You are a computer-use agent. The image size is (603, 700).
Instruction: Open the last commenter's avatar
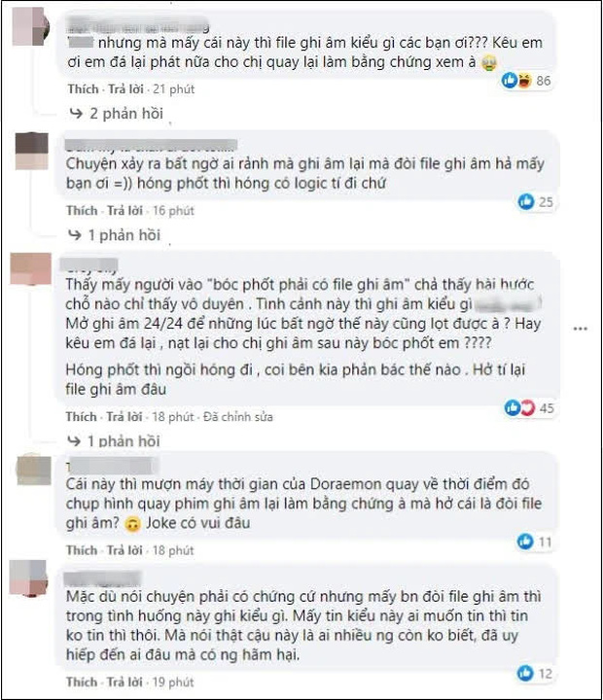point(28,578)
